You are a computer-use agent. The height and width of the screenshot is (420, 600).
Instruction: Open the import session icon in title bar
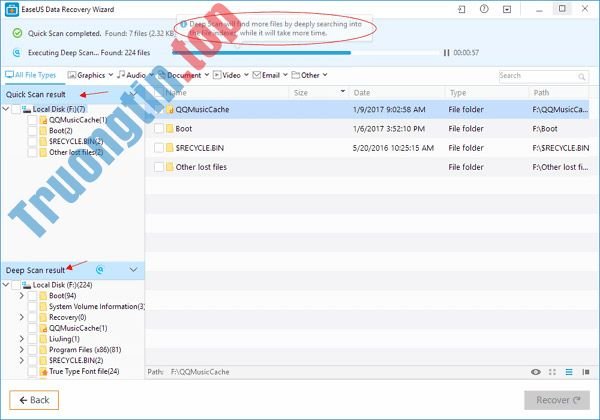tap(462, 9)
